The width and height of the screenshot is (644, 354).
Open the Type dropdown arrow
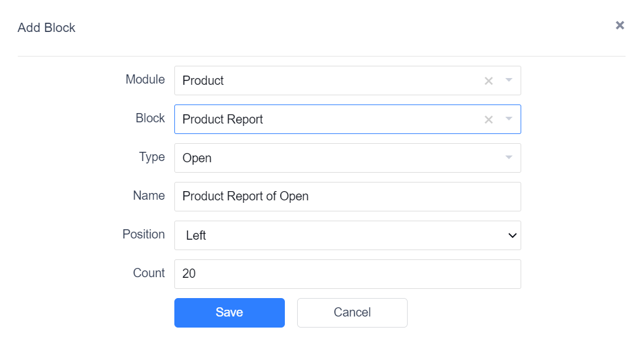coord(509,157)
